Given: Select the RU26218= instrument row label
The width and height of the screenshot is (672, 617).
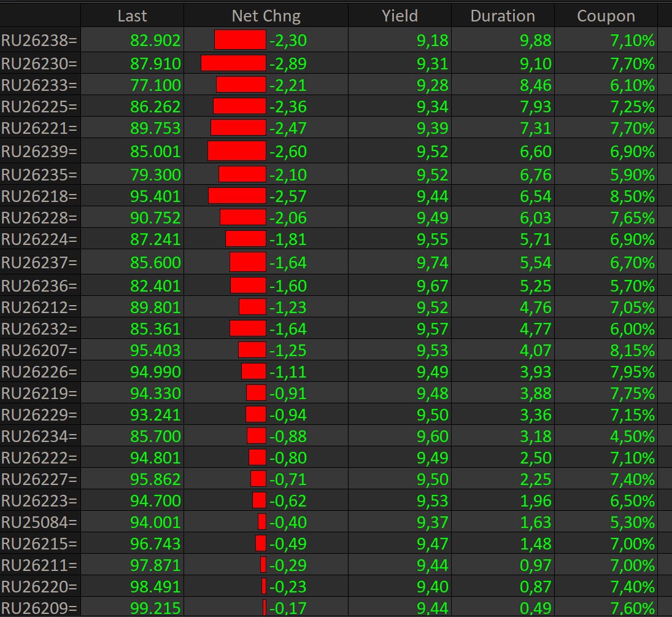Looking at the screenshot, I should coord(39,196).
